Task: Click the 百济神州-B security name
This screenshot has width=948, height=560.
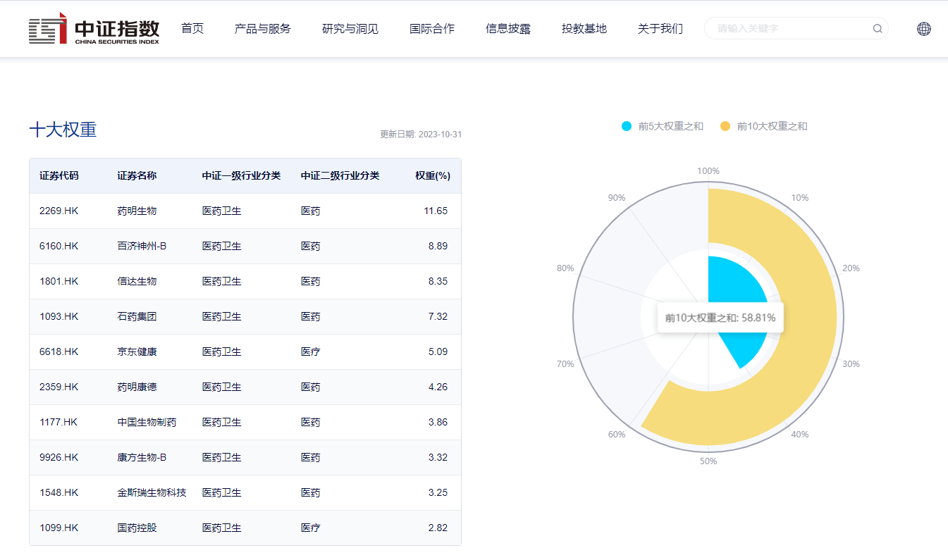Action: 142,246
